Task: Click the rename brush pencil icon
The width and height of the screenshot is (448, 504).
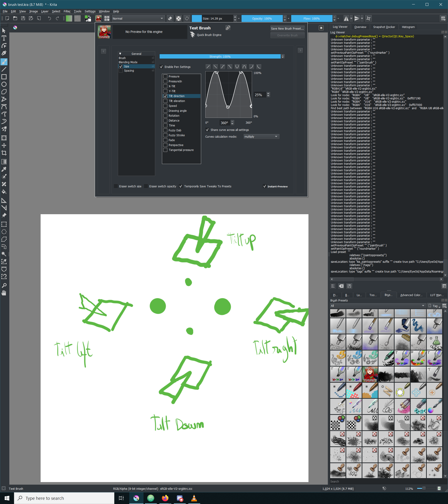Action: [228, 28]
